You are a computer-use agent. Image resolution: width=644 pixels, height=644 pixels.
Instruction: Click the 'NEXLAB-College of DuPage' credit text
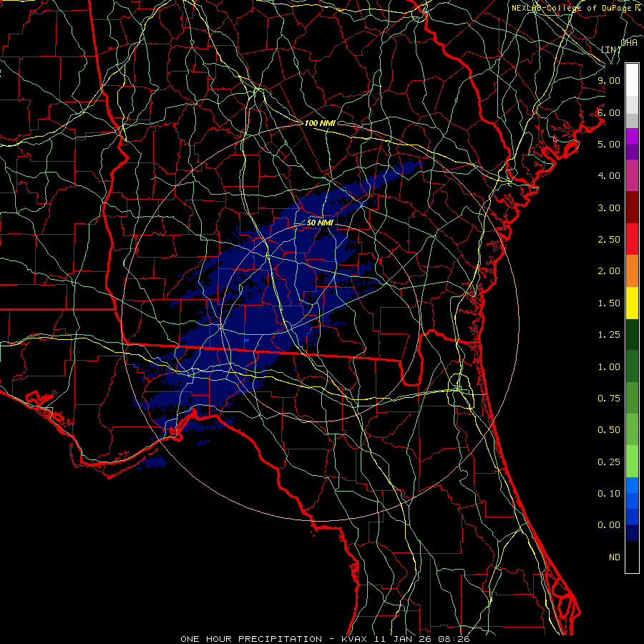pos(571,8)
